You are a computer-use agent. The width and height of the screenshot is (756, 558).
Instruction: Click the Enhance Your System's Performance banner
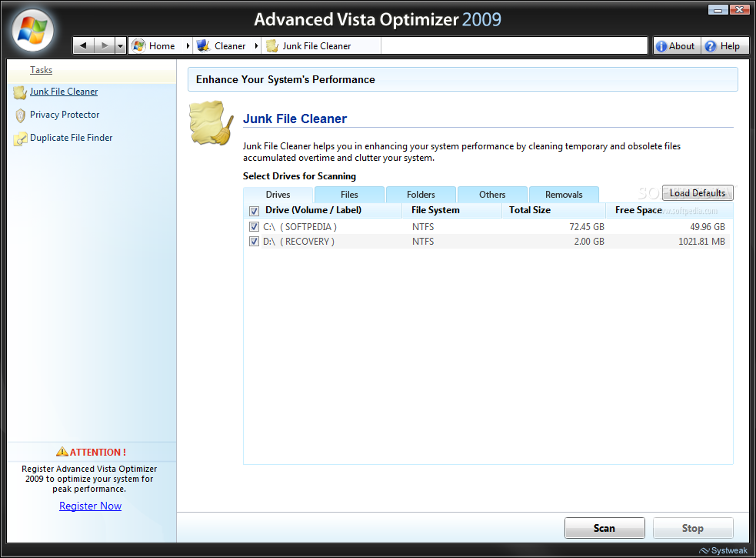point(462,79)
